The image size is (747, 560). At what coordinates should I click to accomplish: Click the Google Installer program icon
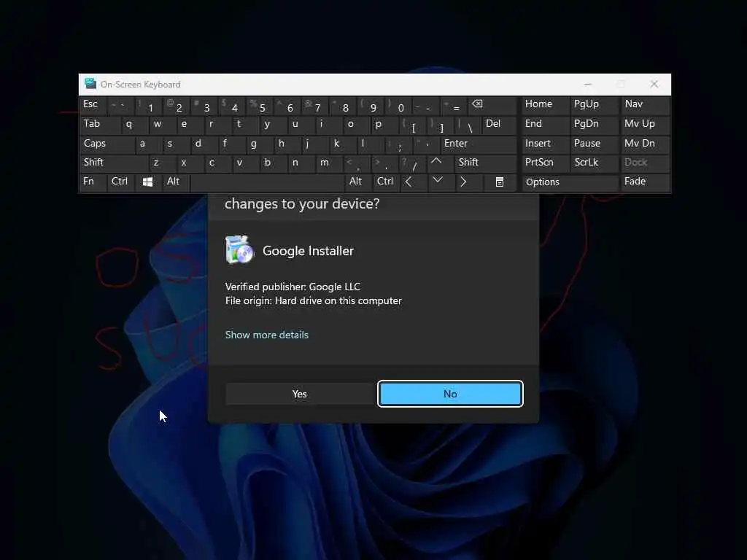tap(239, 249)
